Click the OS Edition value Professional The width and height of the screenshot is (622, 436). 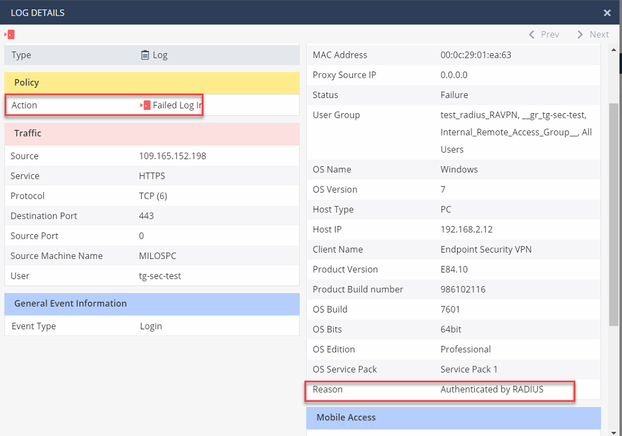[466, 350]
